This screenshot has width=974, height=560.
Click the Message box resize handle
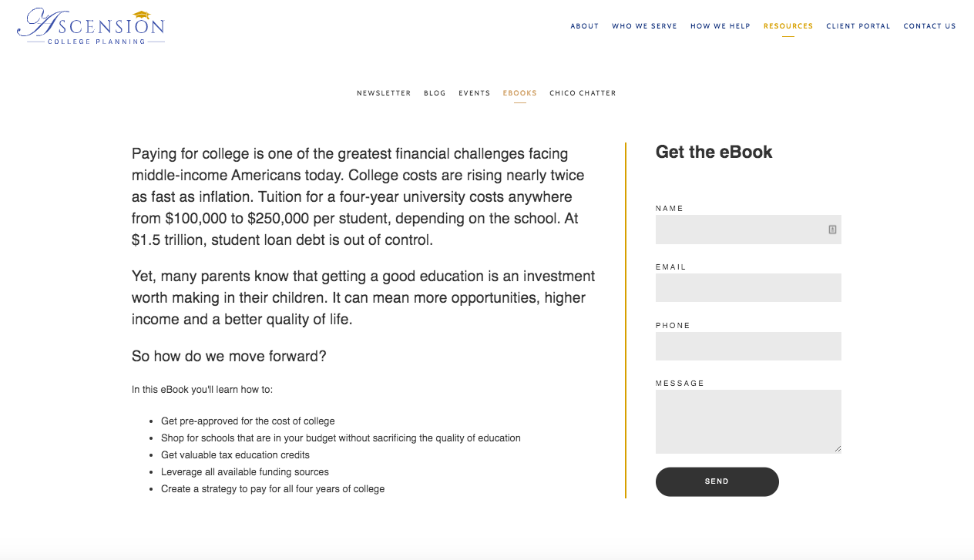838,450
